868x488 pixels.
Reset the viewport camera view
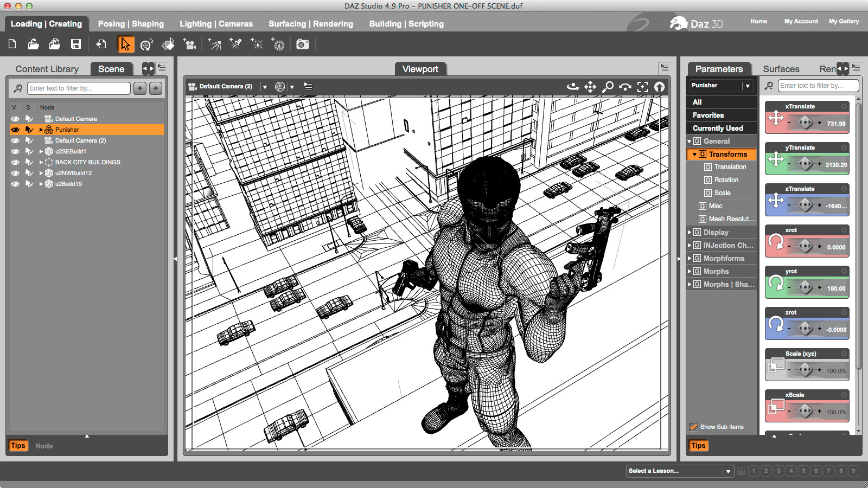[659, 87]
